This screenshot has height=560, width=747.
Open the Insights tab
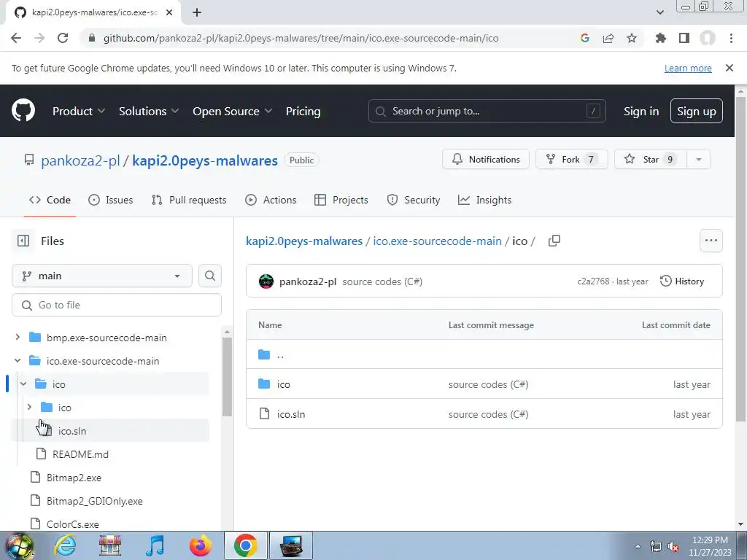(x=484, y=200)
